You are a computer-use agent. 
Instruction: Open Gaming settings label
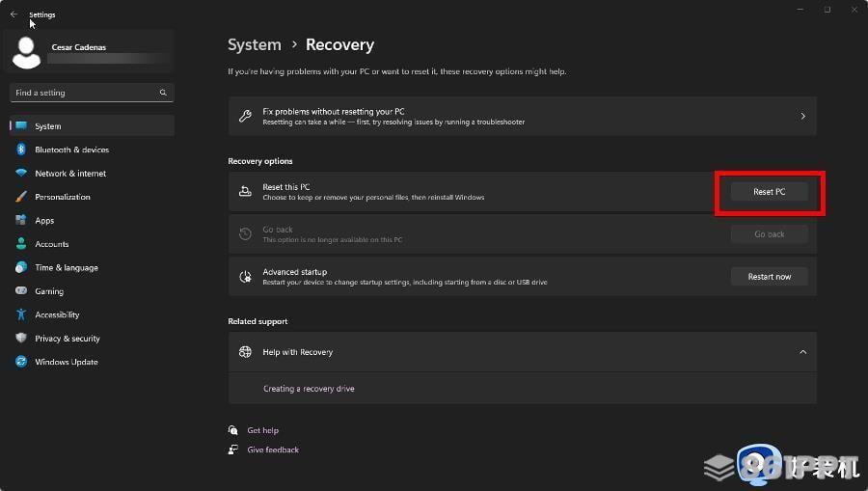49,291
